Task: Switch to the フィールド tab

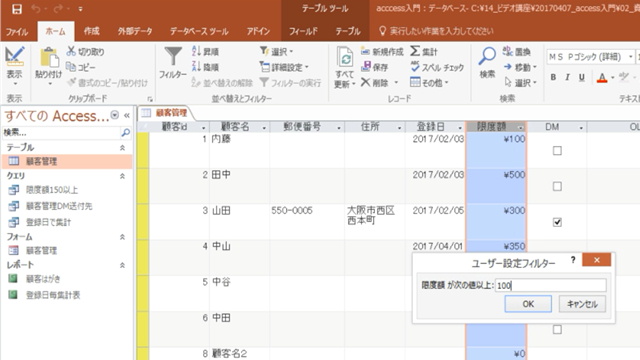Action: click(x=304, y=31)
